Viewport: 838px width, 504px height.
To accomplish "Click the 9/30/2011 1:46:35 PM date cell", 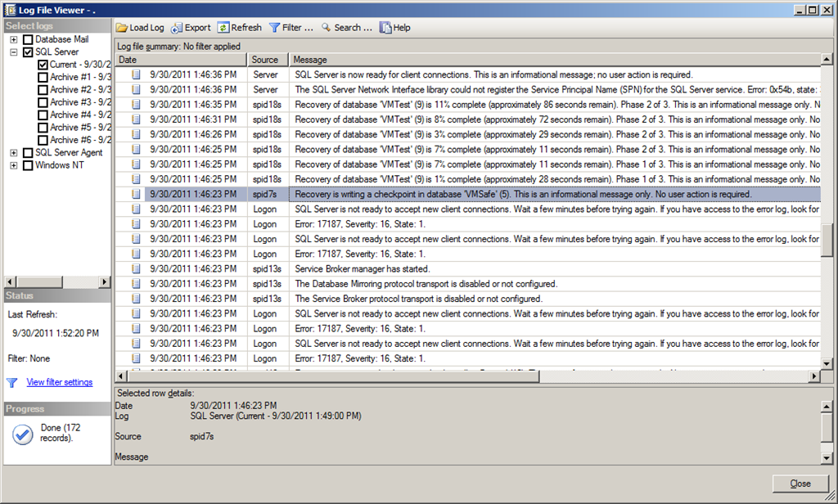I will [x=193, y=104].
